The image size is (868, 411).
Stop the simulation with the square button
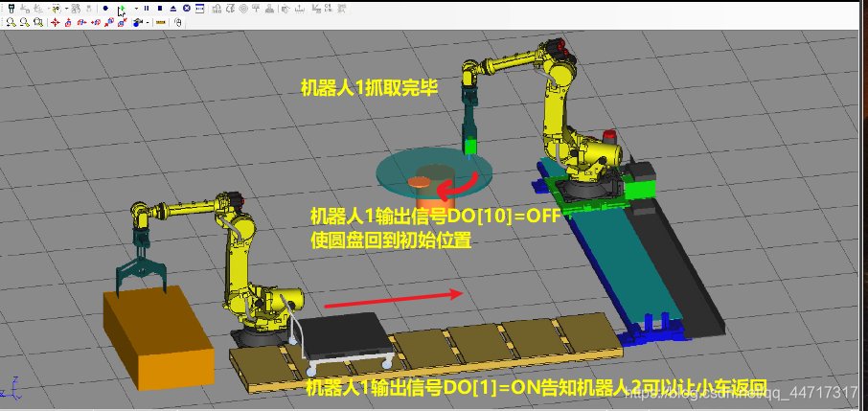(160, 9)
